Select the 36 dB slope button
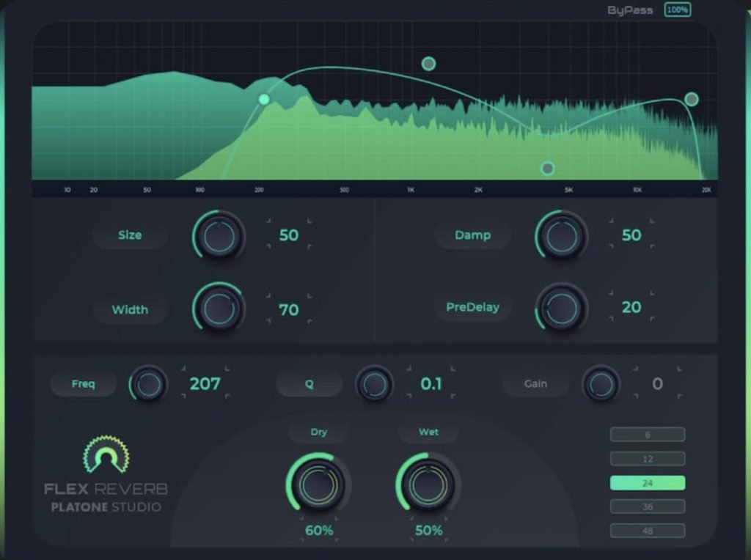The image size is (751, 560). 648,506
